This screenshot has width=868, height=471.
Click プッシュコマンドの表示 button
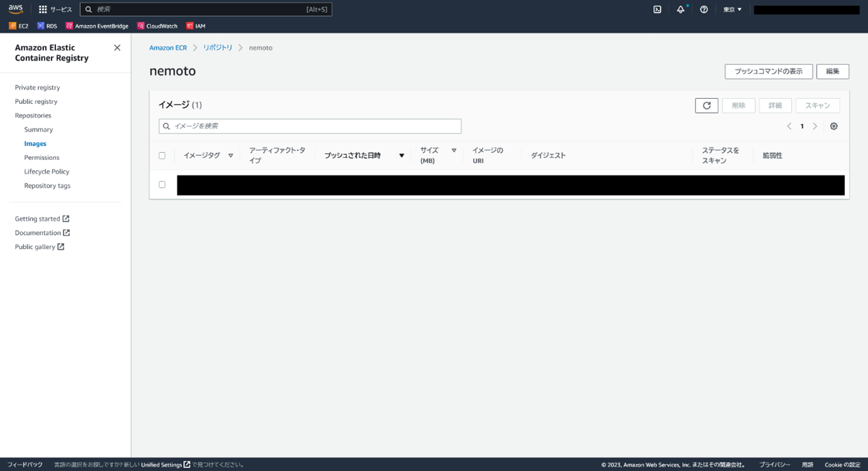click(769, 71)
